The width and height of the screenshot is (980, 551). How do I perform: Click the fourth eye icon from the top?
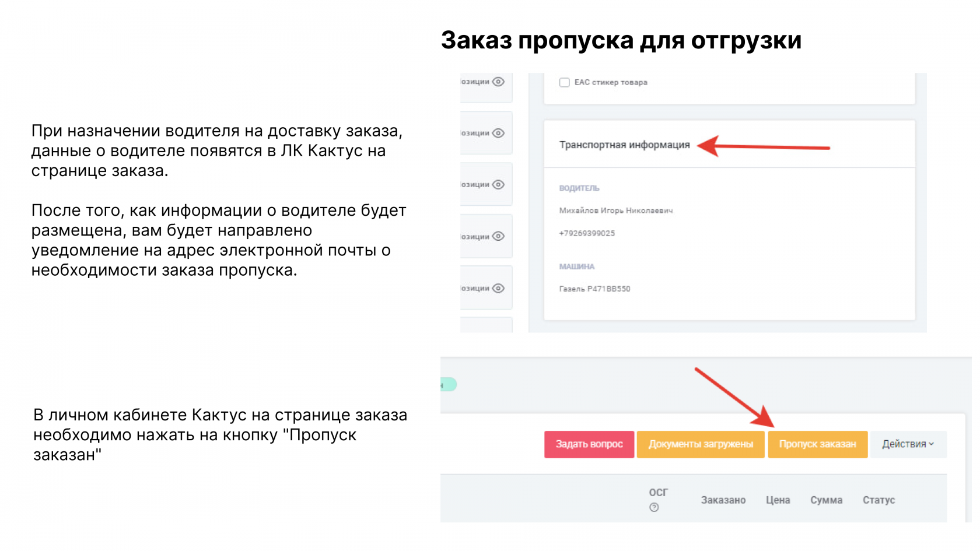coord(498,236)
